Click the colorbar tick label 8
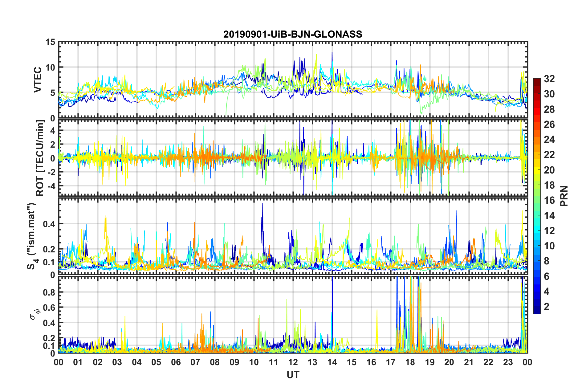586x392 pixels. [x=547, y=261]
